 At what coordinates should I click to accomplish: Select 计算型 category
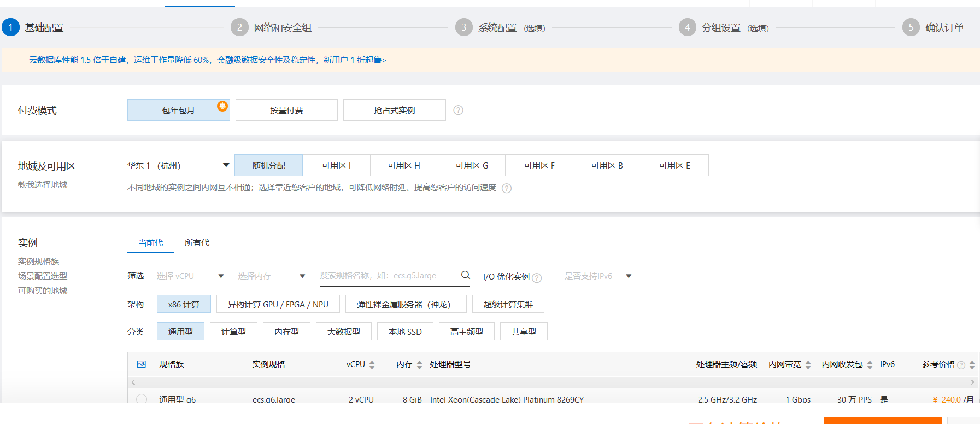[233, 332]
